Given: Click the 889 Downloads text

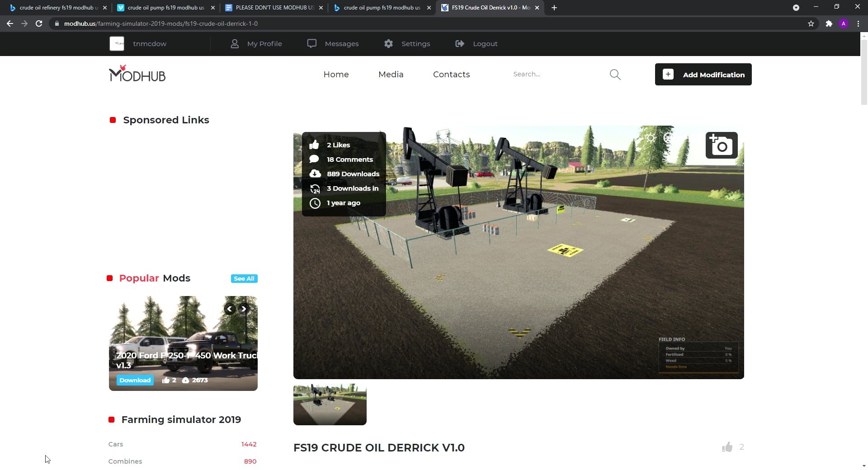Looking at the screenshot, I should [x=353, y=174].
